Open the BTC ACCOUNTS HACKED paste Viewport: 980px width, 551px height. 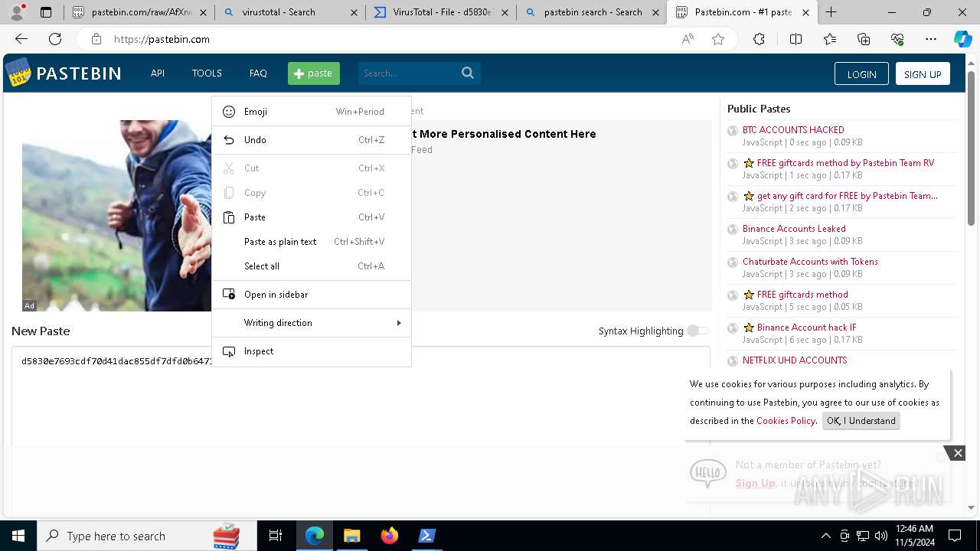tap(793, 130)
